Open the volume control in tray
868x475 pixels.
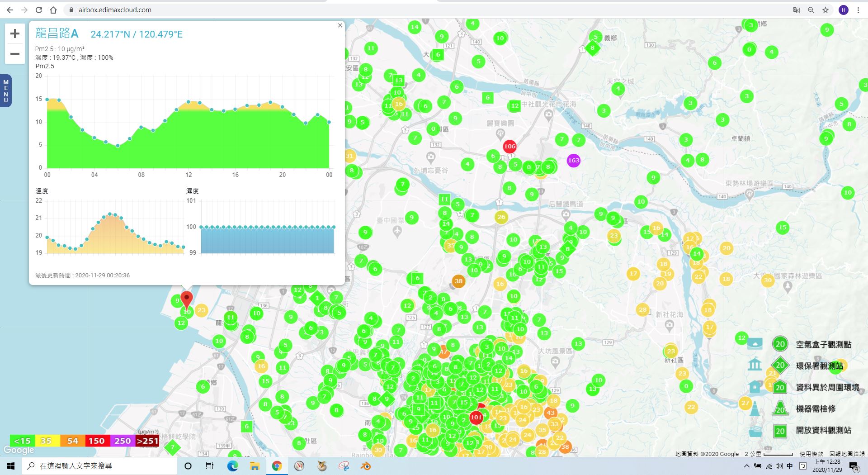[779, 465]
